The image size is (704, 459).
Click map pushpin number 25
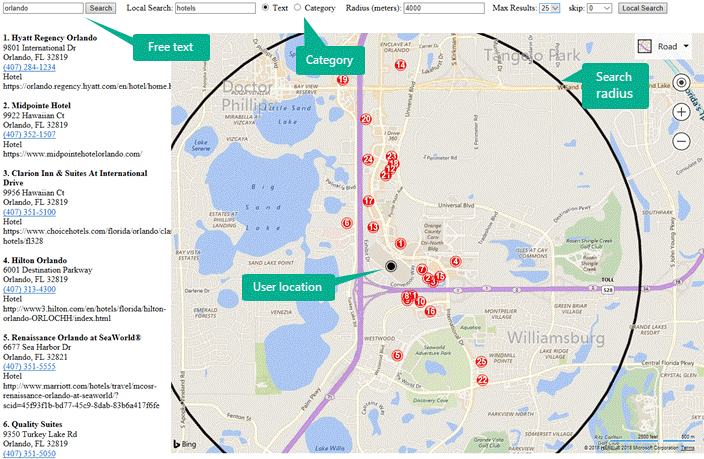[481, 362]
